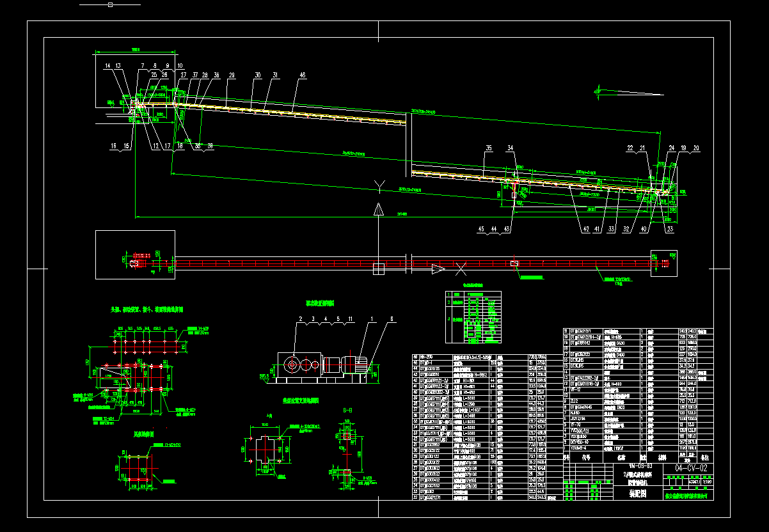The height and width of the screenshot is (532, 769).
Task: Click callout balloon 30 on upper conveyor
Action: click(x=258, y=75)
